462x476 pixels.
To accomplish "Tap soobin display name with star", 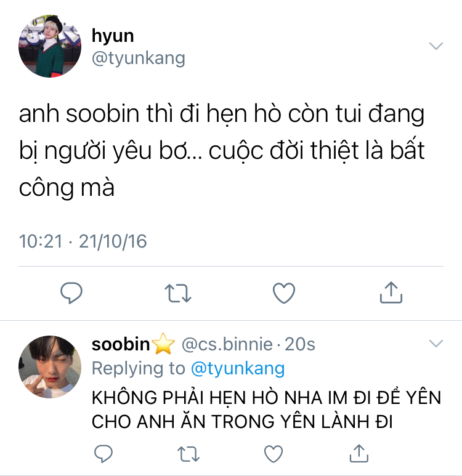I will pyautogui.click(x=133, y=344).
